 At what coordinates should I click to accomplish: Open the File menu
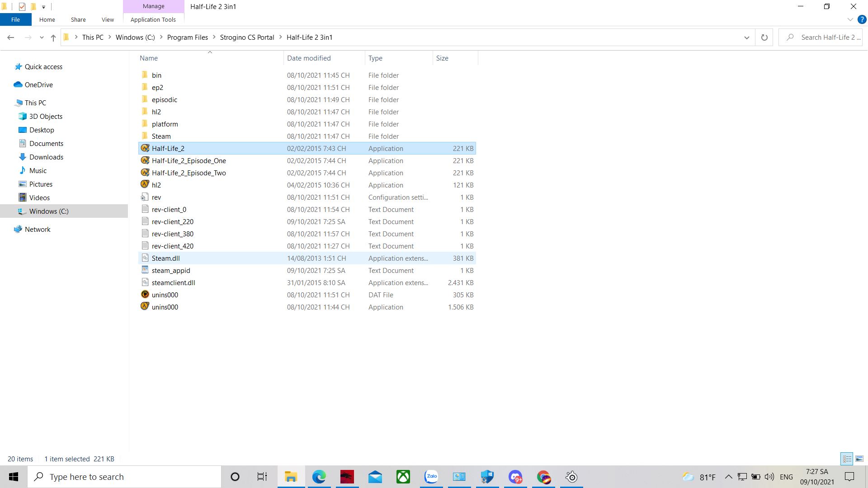pyautogui.click(x=15, y=19)
